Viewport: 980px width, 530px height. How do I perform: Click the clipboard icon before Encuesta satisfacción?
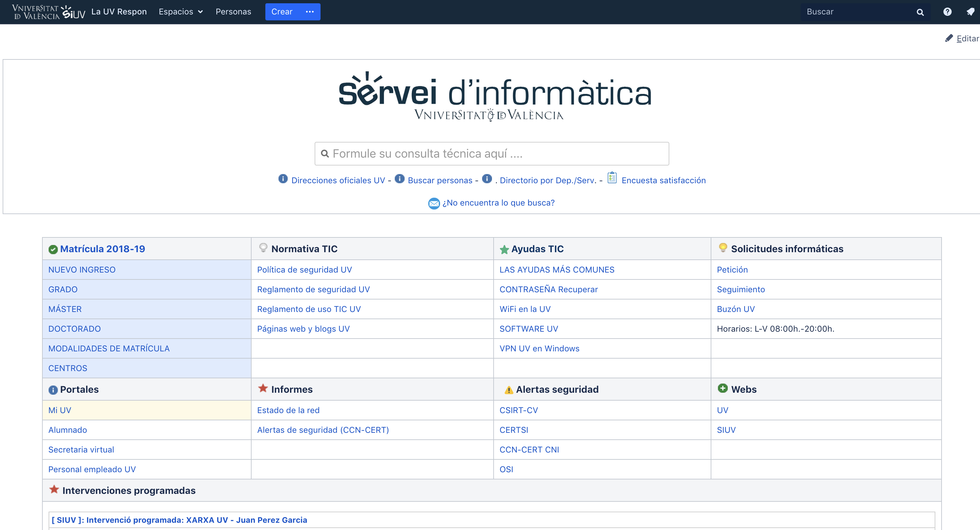pos(612,178)
